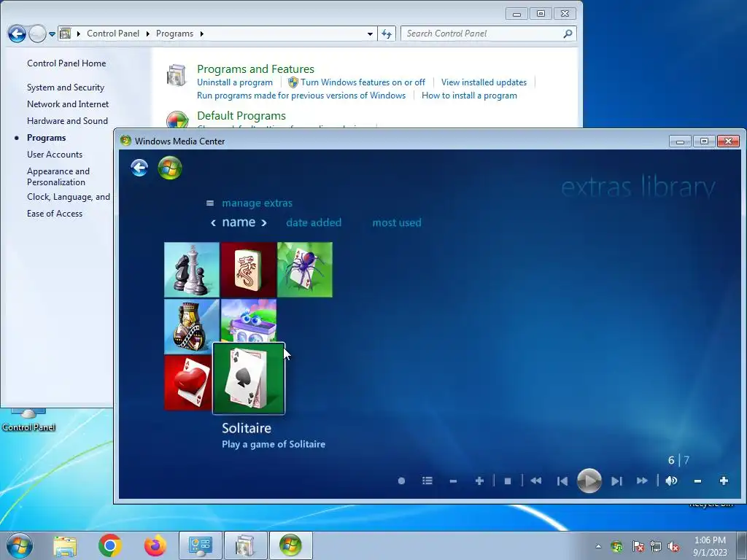This screenshot has width=747, height=560.
Task: Click the channel down minus button
Action: 453,481
